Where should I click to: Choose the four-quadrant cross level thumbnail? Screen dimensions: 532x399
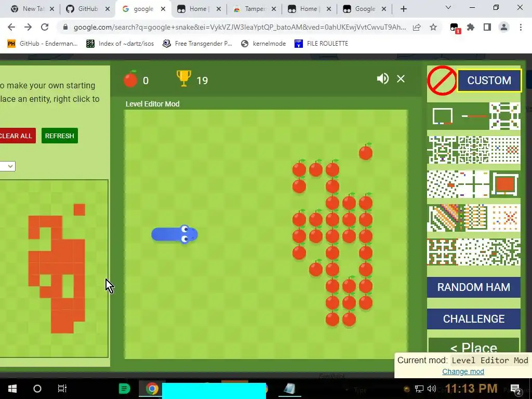[x=474, y=184]
